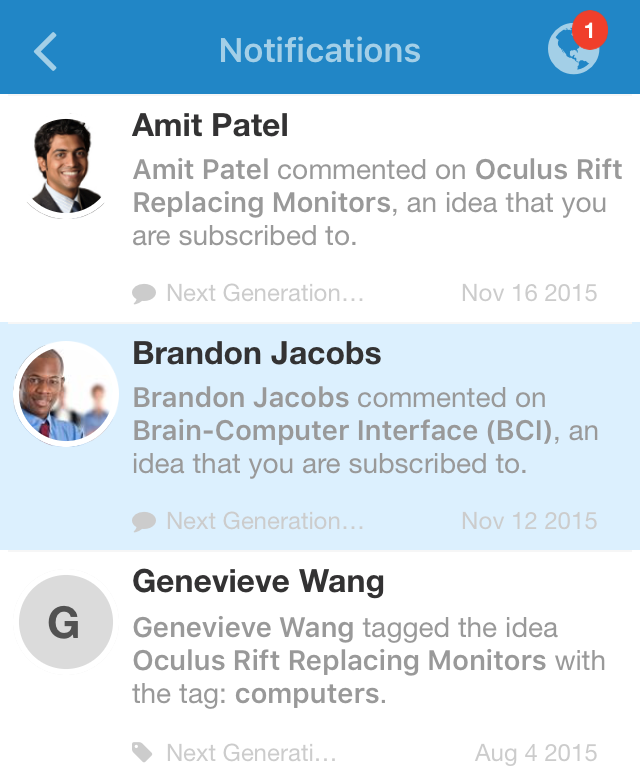Open Next Generation community under Brandon's notification

click(265, 521)
